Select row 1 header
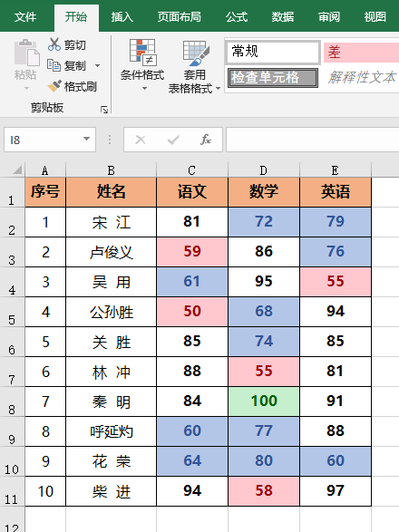399x532 pixels. click(12, 192)
